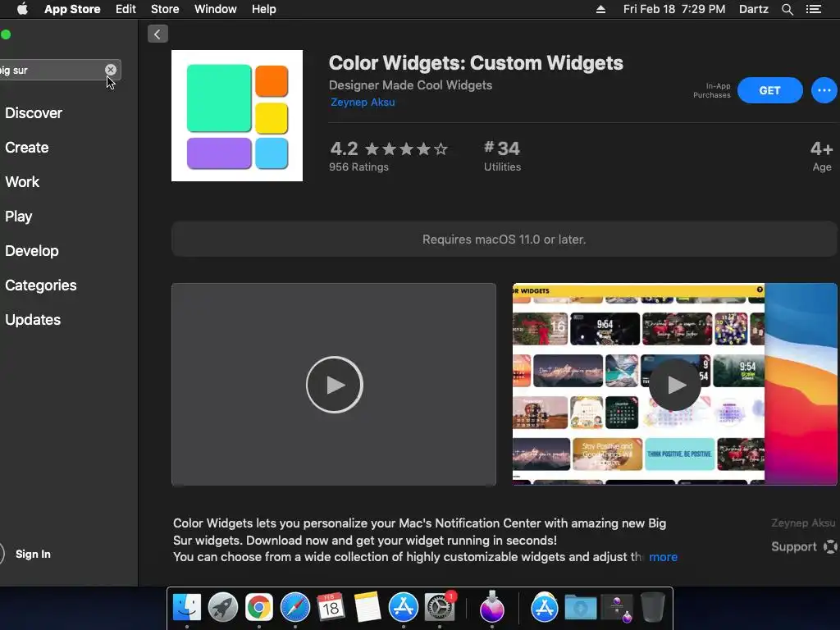The height and width of the screenshot is (630, 840).
Task: Open the Window menu
Action: pos(216,9)
